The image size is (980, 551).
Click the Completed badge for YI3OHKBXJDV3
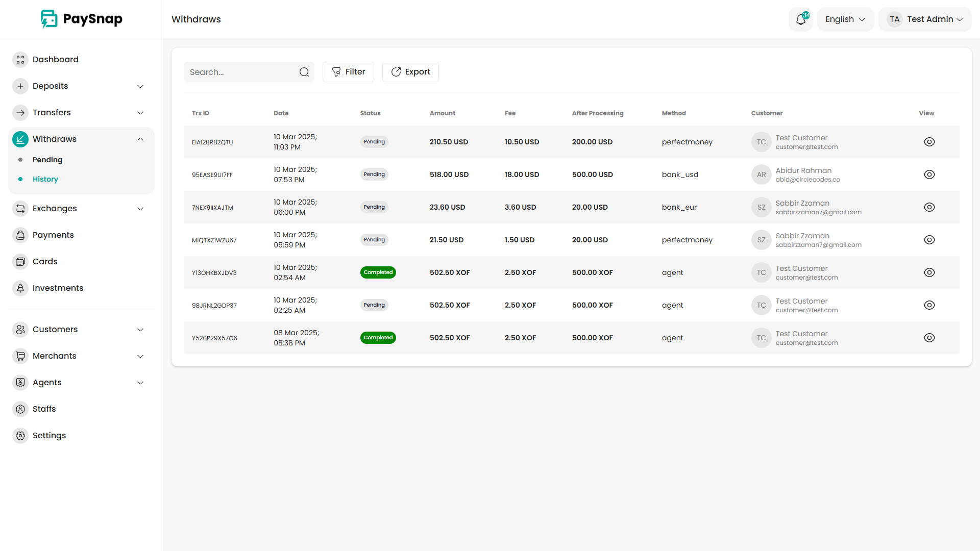coord(378,272)
